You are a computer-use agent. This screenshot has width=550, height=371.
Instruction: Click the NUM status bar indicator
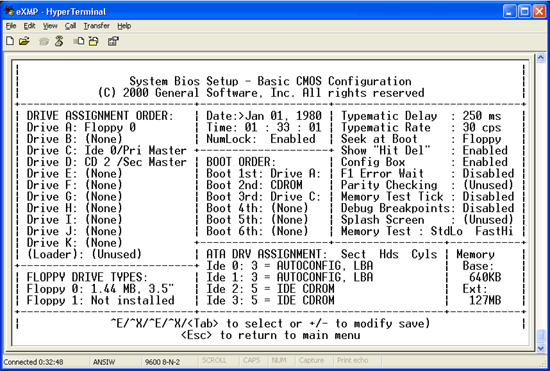(279, 360)
